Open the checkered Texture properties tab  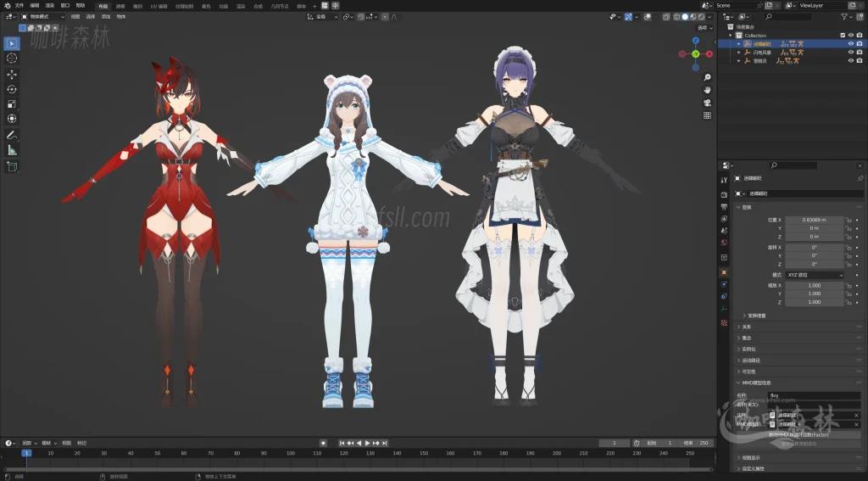pos(724,322)
